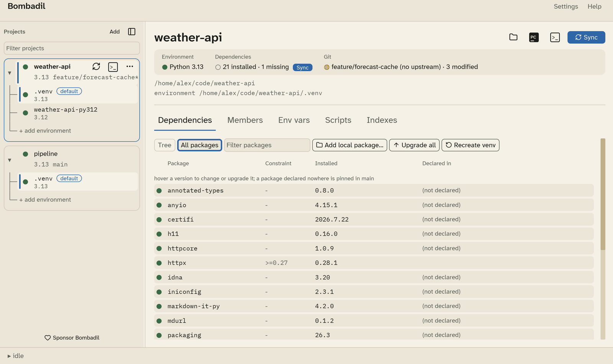The width and height of the screenshot is (613, 364).
Task: Add environment under weather-api
Action: (x=45, y=131)
